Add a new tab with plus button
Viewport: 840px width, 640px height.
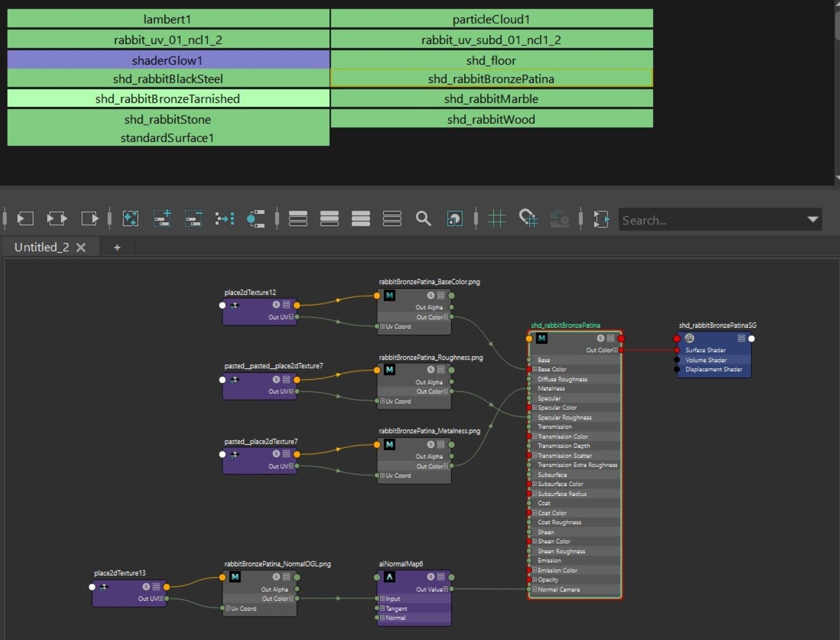pyautogui.click(x=117, y=247)
